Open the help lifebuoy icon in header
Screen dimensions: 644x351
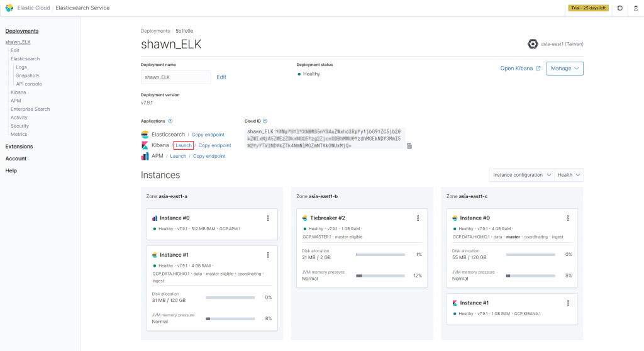619,8
